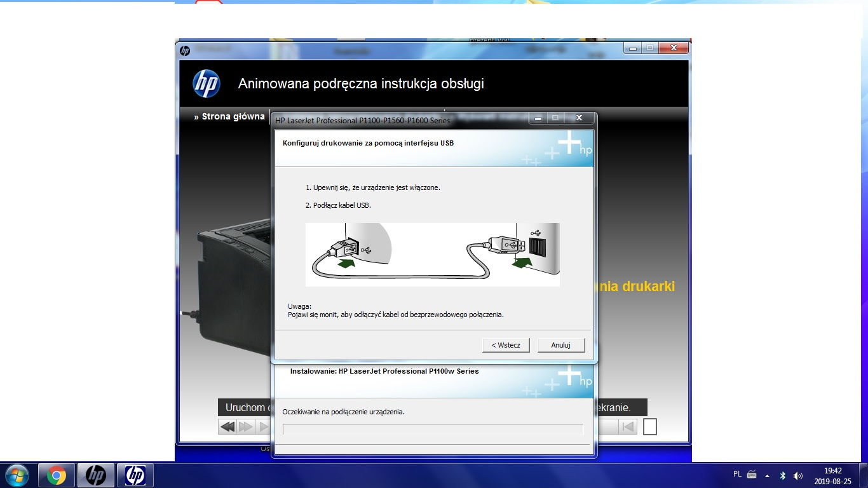Switch to the first HP taskbar window
868x488 pixels.
tap(96, 475)
